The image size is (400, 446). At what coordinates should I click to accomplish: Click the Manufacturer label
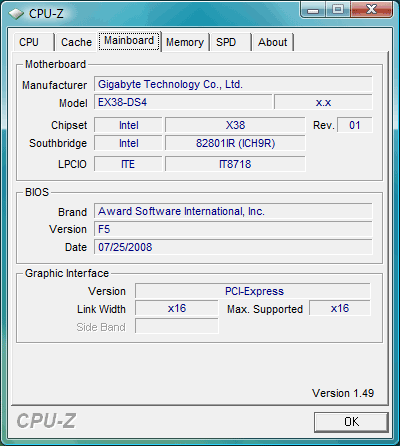click(x=54, y=85)
